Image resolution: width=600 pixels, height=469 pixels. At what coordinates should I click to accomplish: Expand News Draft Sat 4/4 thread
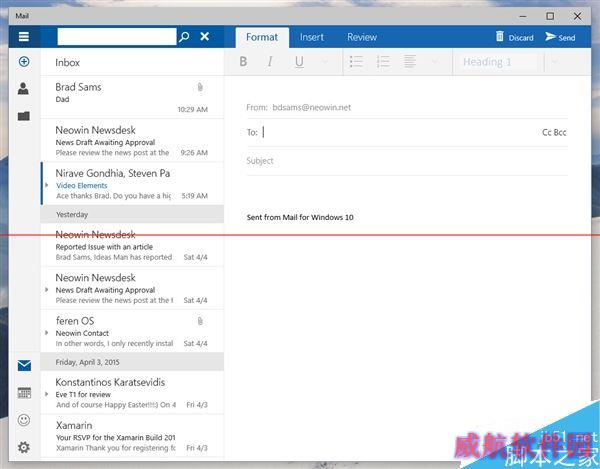47,290
